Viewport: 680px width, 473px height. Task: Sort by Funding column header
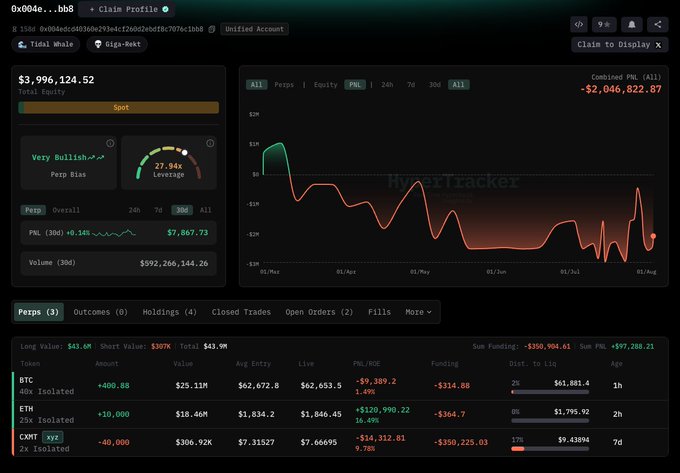point(445,364)
